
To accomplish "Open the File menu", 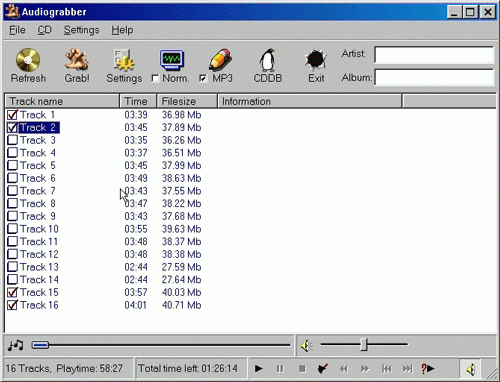I will click(17, 30).
